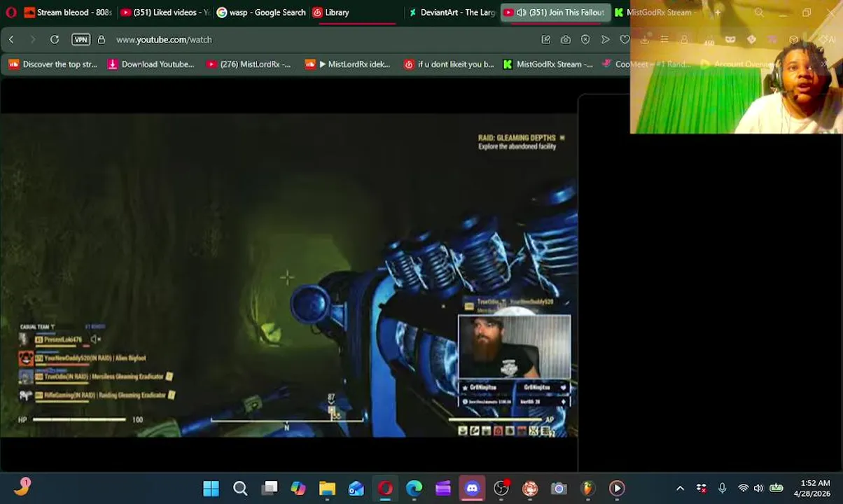Open the Download Youtube... bookmark
The height and width of the screenshot is (504, 843).
151,64
